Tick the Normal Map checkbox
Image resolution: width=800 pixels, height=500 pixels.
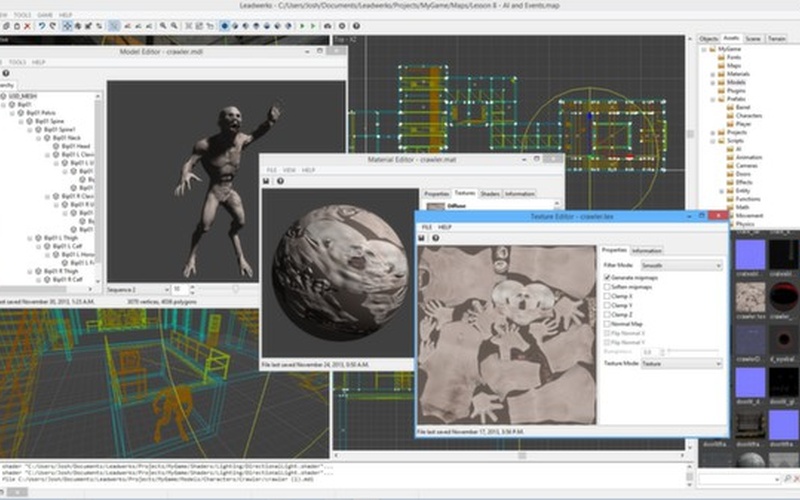pos(606,324)
